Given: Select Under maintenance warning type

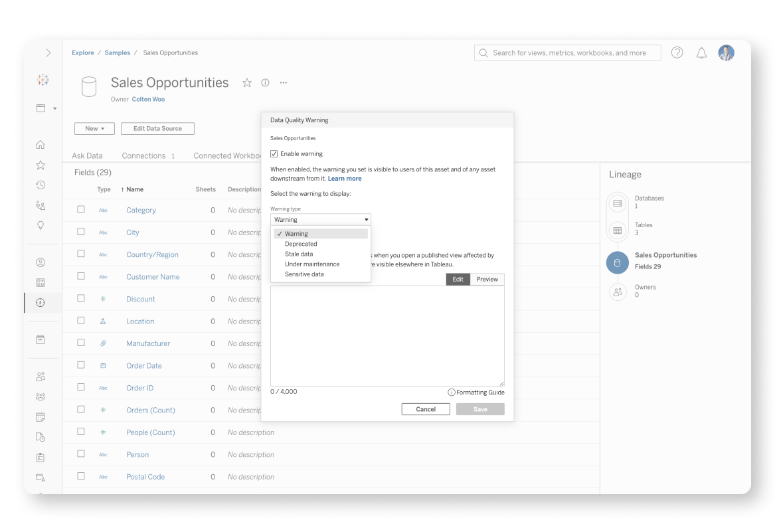Looking at the screenshot, I should click(312, 264).
